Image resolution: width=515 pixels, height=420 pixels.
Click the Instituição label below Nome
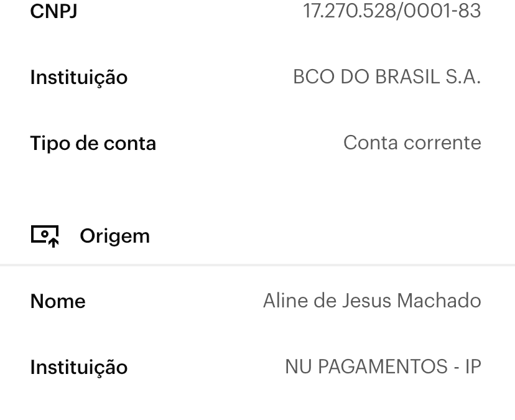(78, 367)
